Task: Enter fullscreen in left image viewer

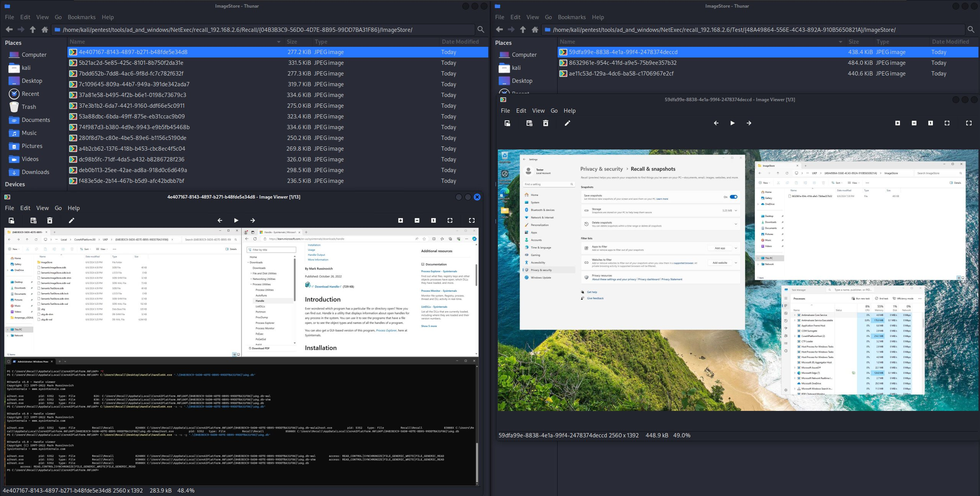Action: point(471,220)
